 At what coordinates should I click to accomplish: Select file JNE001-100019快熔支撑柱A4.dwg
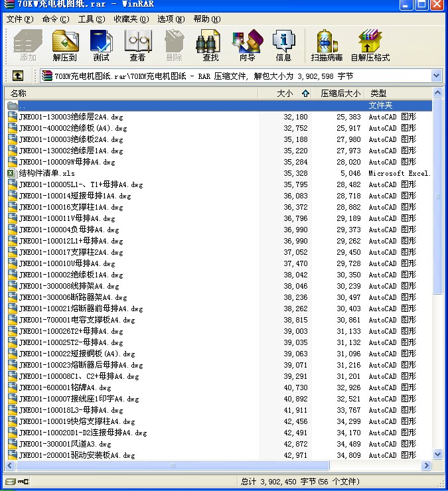coord(77,421)
